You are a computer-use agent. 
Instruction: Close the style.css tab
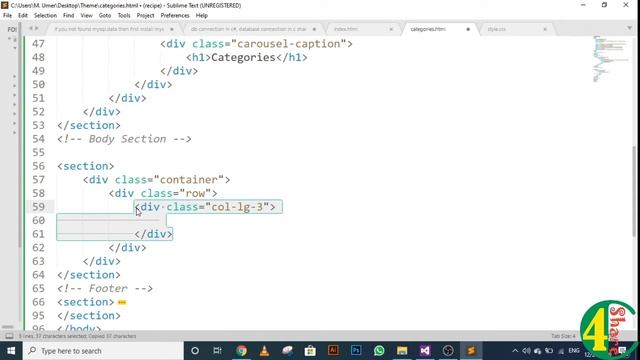(545, 29)
